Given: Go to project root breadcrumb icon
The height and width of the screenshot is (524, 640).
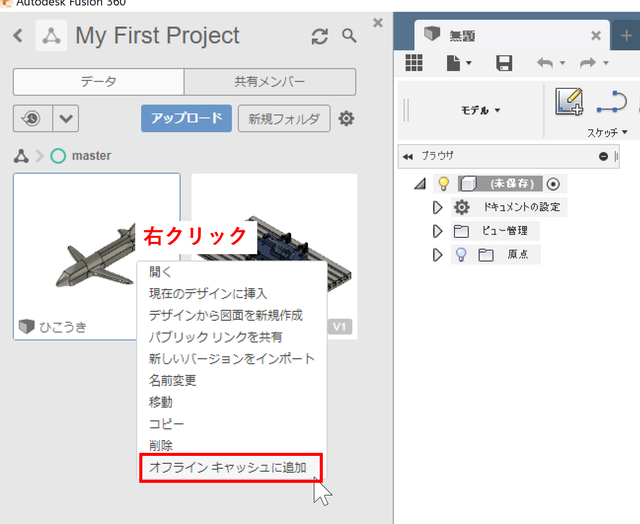Looking at the screenshot, I should 21,156.
